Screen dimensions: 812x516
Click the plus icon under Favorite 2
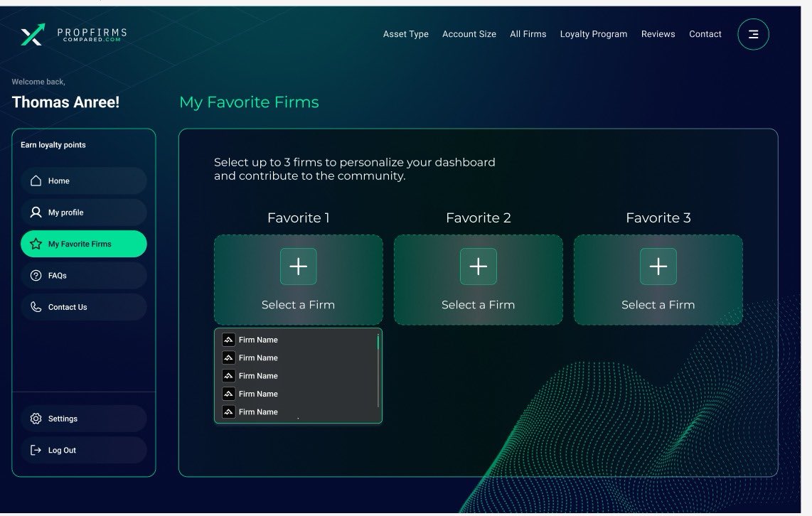pyautogui.click(x=478, y=267)
